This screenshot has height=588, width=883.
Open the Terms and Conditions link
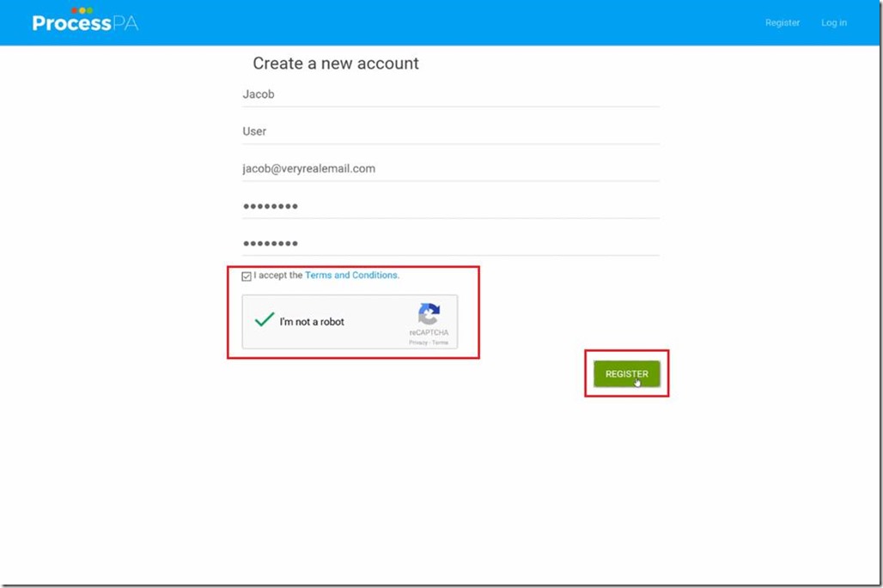point(352,276)
